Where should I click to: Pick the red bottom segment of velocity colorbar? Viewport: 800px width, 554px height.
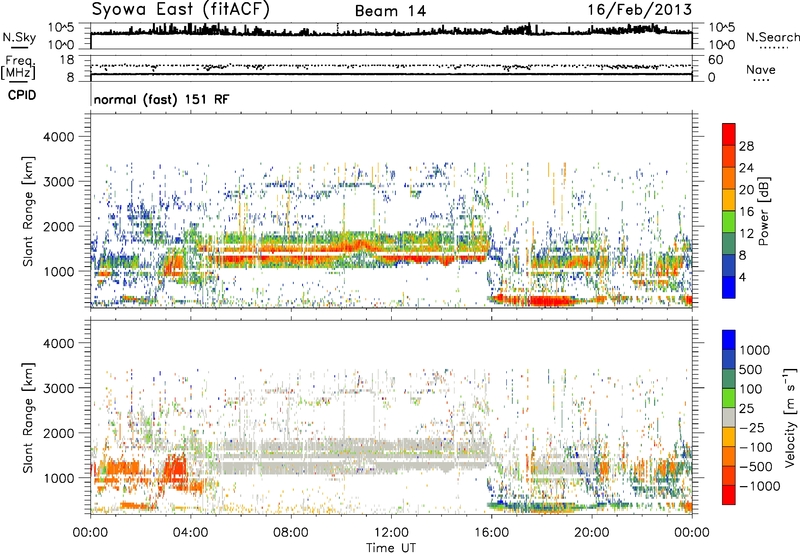(729, 495)
